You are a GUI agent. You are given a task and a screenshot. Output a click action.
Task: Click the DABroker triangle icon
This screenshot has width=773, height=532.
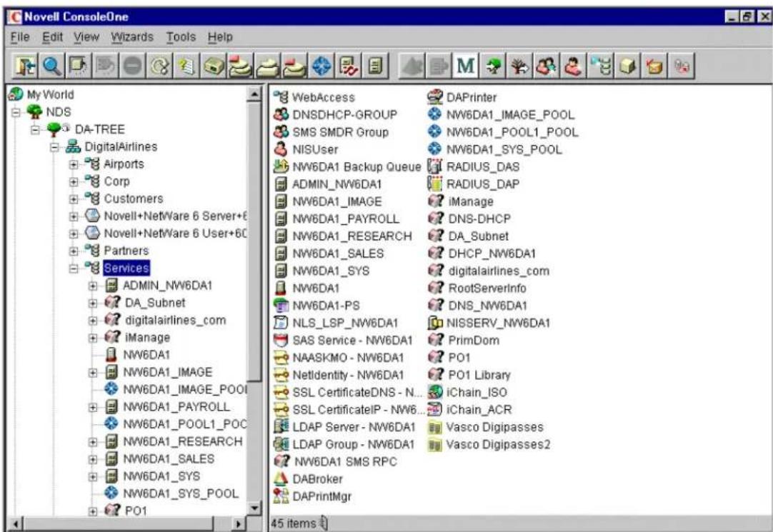[281, 478]
